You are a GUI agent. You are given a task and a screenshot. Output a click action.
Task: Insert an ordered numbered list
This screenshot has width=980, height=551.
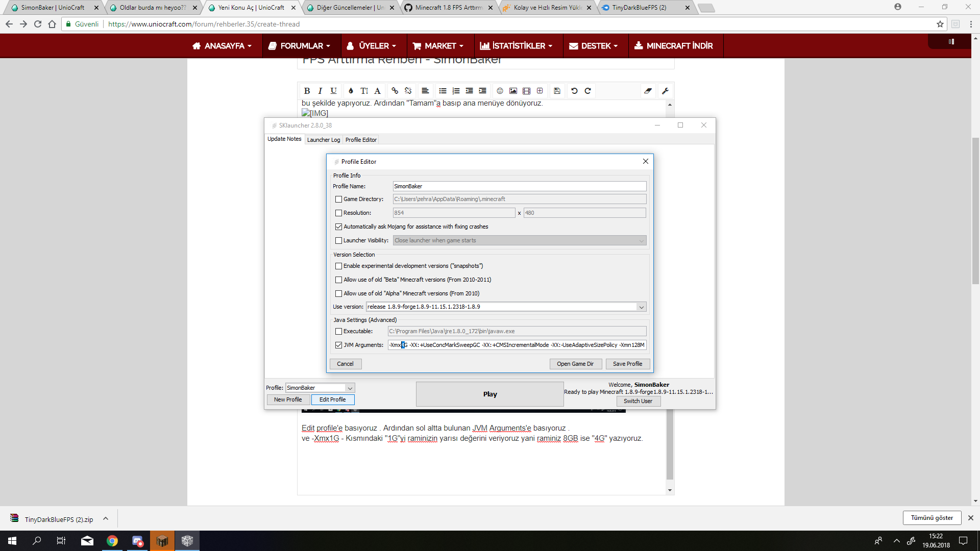click(456, 91)
